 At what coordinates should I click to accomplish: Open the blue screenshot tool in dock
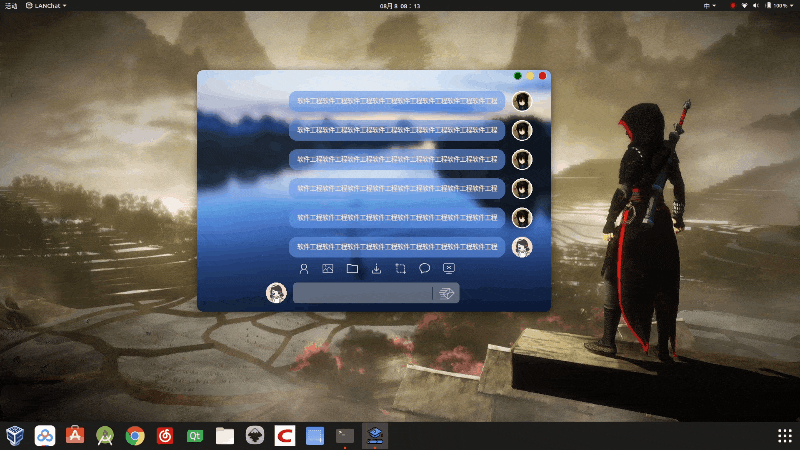click(x=315, y=436)
